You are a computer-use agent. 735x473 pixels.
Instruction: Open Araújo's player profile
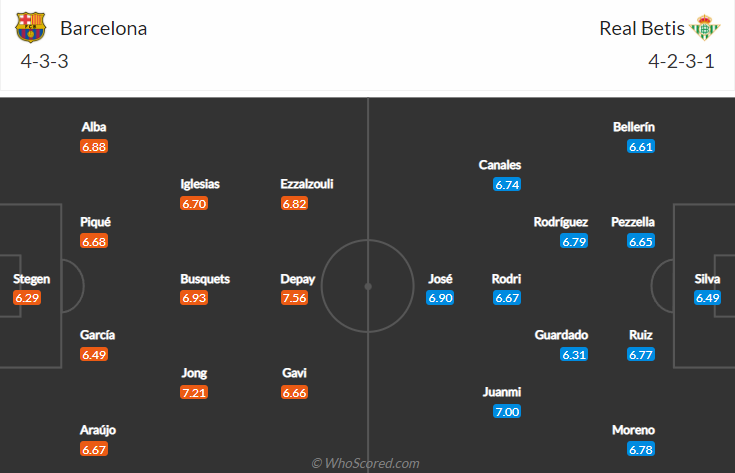pos(98,430)
